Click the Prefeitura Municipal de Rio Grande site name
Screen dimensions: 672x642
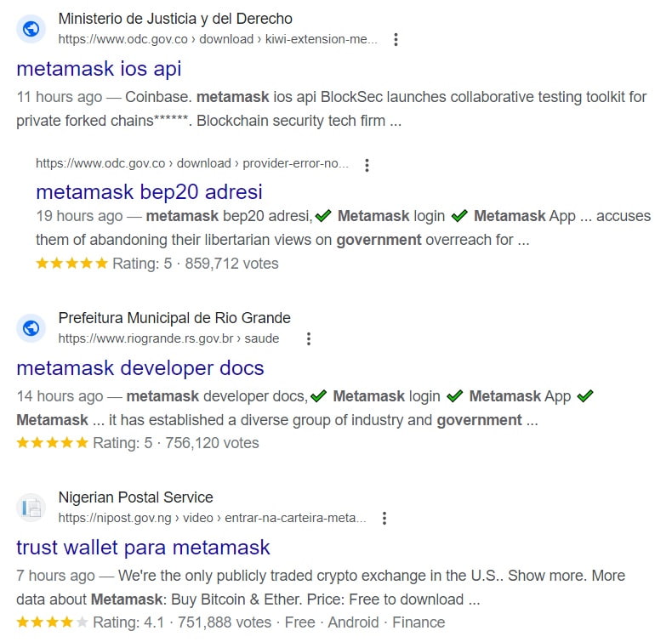click(x=174, y=318)
